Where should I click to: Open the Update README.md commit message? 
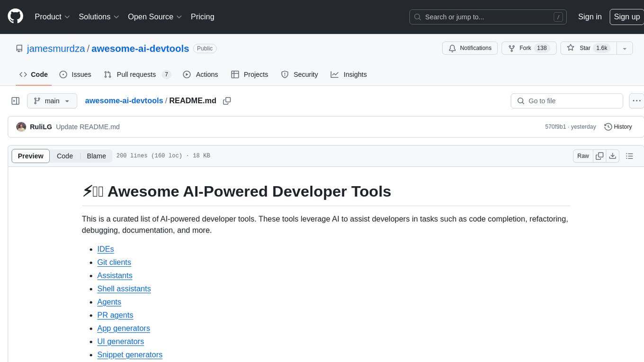point(88,127)
